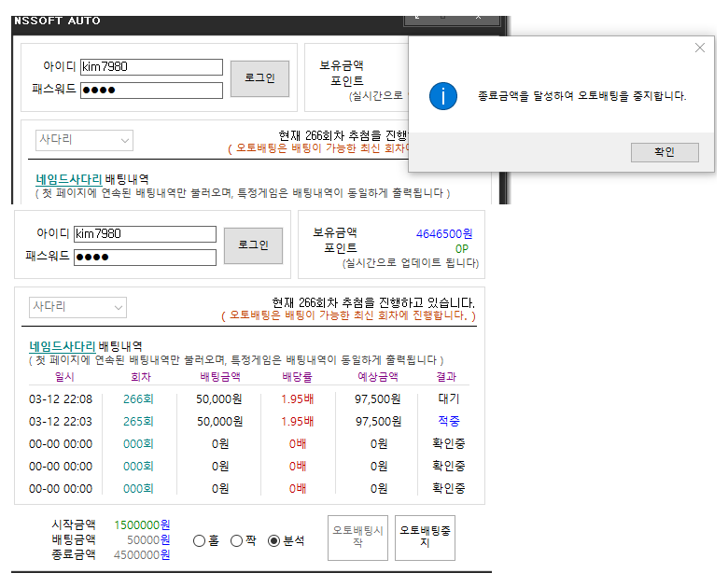The image size is (728, 587).
Task: Click the 아이디 field in the upper window
Action: tap(151, 67)
